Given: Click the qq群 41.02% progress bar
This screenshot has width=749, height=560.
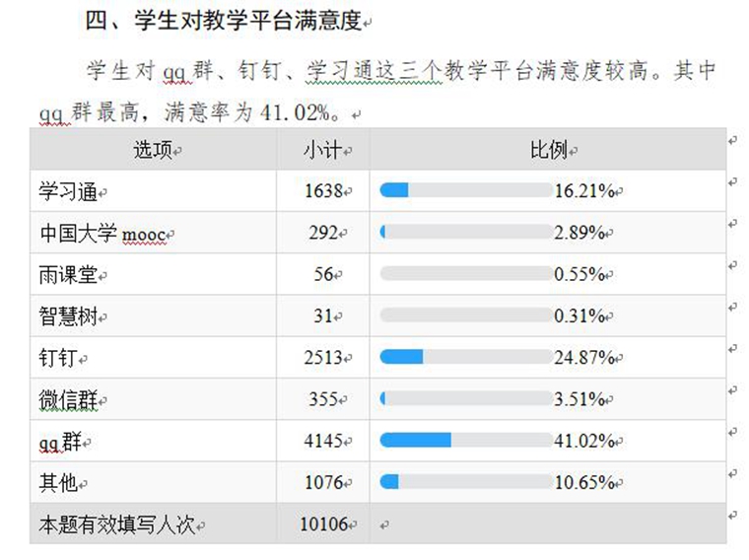Looking at the screenshot, I should 465,440.
